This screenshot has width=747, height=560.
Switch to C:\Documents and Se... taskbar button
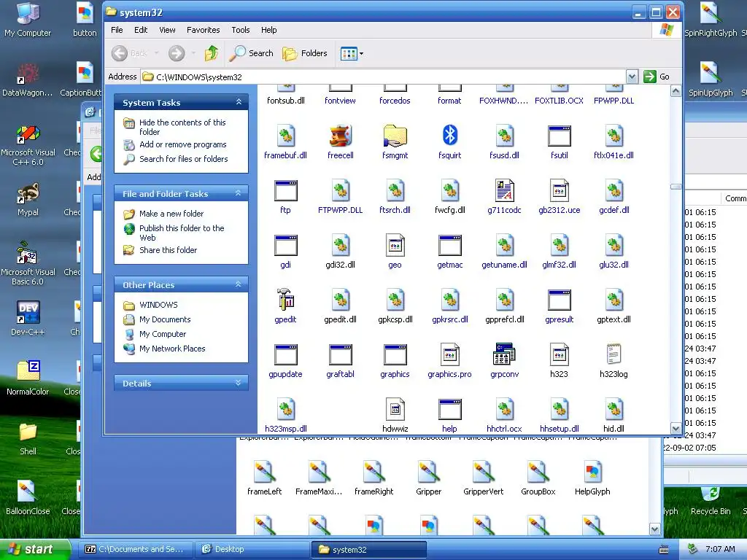click(136, 549)
